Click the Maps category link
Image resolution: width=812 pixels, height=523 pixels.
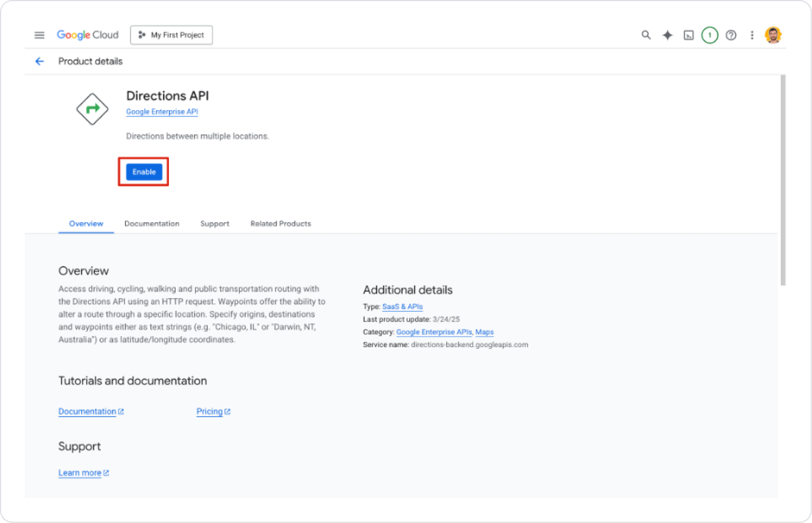pos(484,332)
